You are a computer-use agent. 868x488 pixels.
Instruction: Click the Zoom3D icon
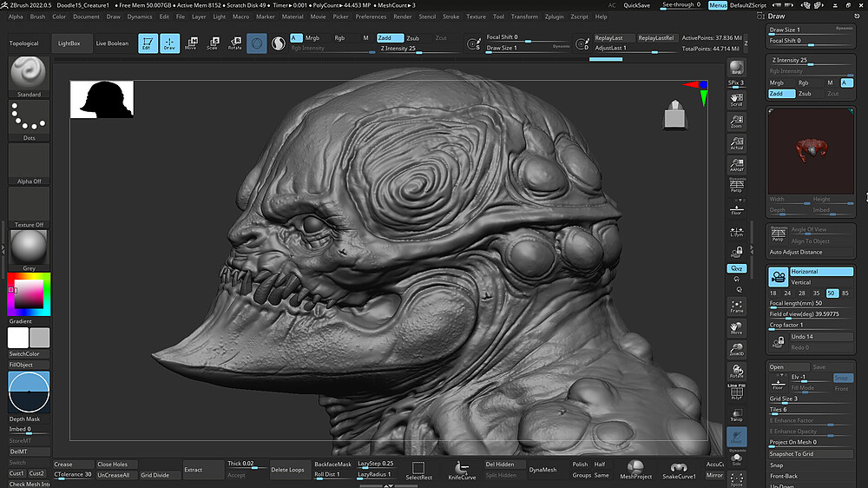[736, 350]
